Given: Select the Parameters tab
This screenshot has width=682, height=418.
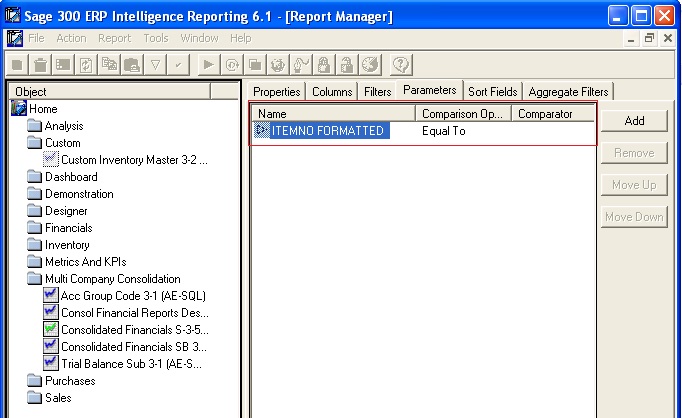Looking at the screenshot, I should tap(430, 90).
